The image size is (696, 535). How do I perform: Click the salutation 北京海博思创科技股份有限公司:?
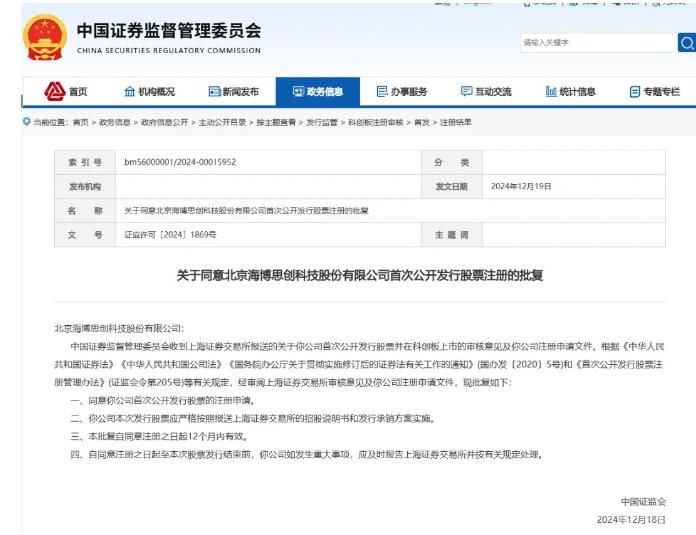tap(119, 328)
